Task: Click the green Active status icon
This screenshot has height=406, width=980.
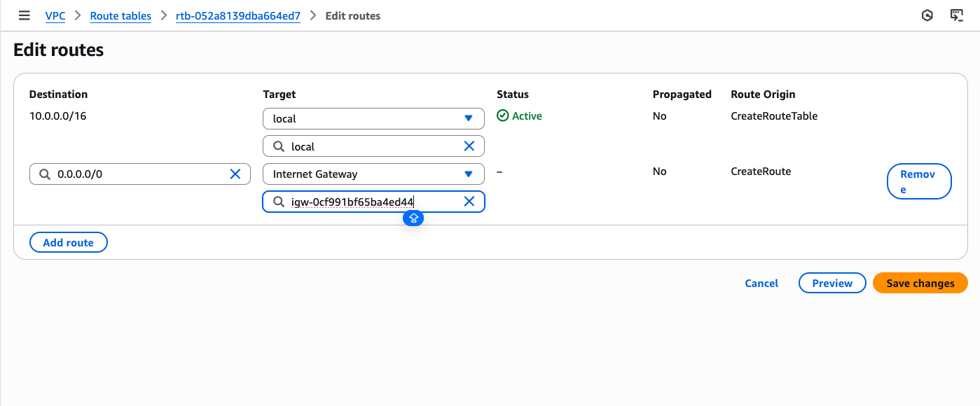Action: (x=502, y=116)
